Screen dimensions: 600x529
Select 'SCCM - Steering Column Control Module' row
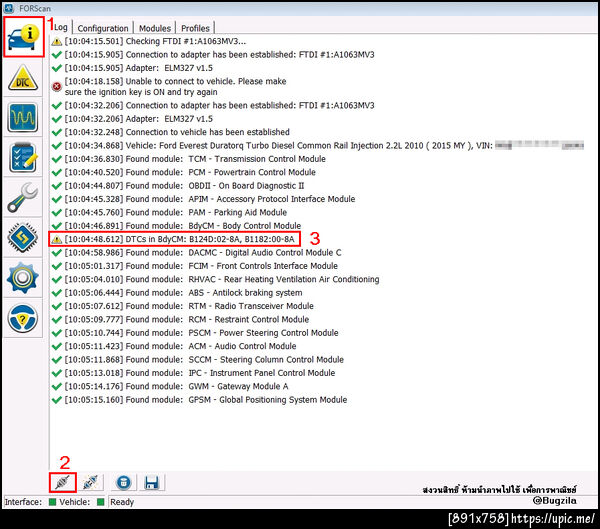click(198, 360)
